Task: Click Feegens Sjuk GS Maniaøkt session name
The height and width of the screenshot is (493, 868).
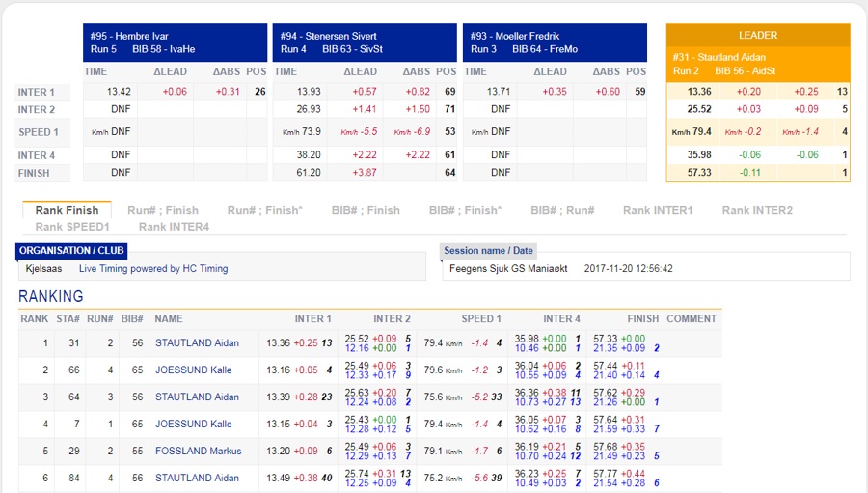Action: click(x=508, y=268)
